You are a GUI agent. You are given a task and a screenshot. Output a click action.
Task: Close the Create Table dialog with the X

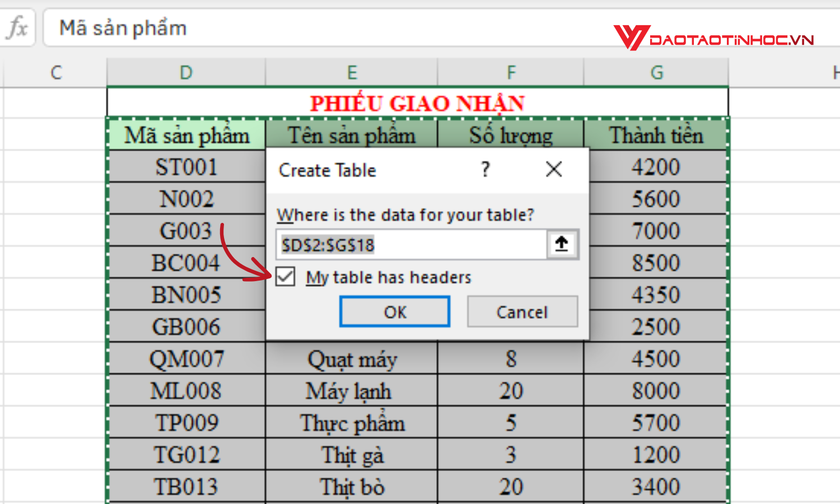click(x=553, y=169)
